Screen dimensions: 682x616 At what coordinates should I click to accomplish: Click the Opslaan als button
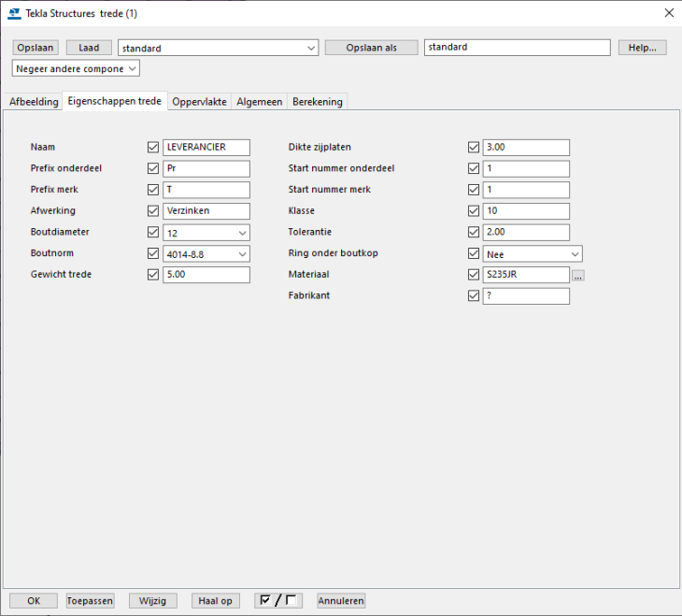[372, 48]
